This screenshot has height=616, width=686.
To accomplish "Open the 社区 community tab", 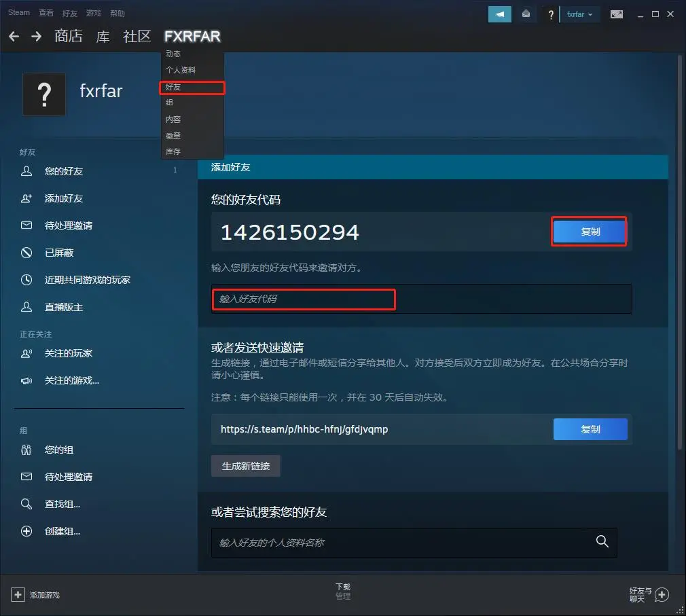I will pos(137,36).
